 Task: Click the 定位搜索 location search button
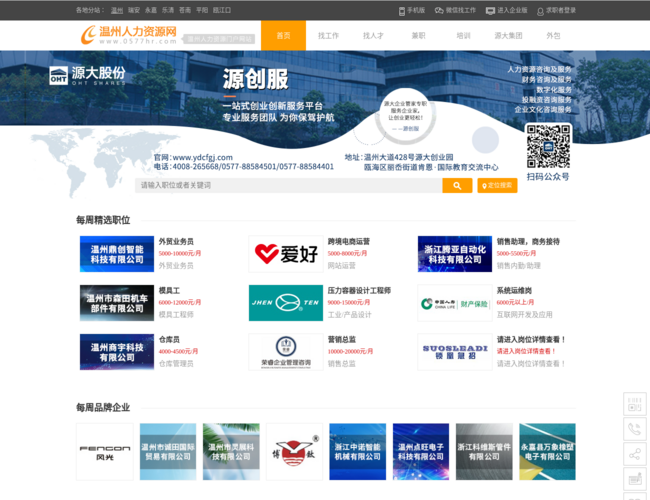[x=497, y=185]
